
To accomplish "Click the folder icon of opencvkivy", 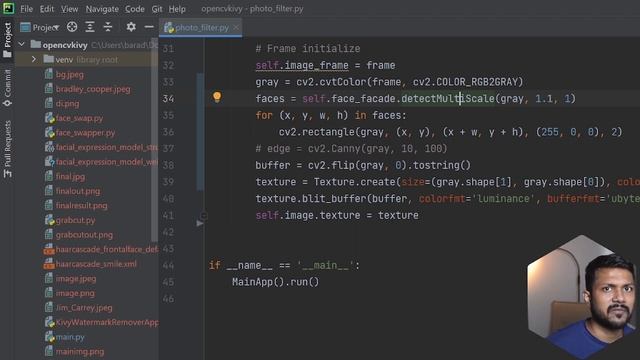I will pyautogui.click(x=36, y=44).
